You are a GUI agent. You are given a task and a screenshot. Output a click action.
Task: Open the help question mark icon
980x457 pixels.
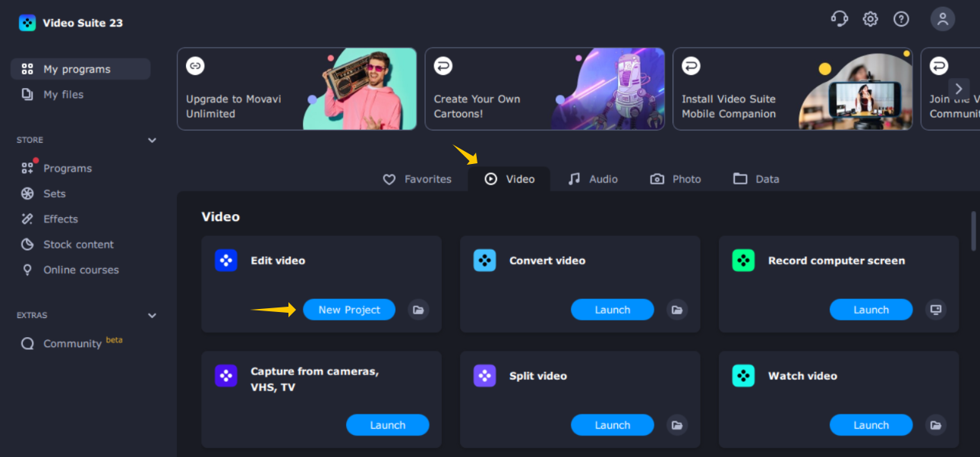click(901, 19)
